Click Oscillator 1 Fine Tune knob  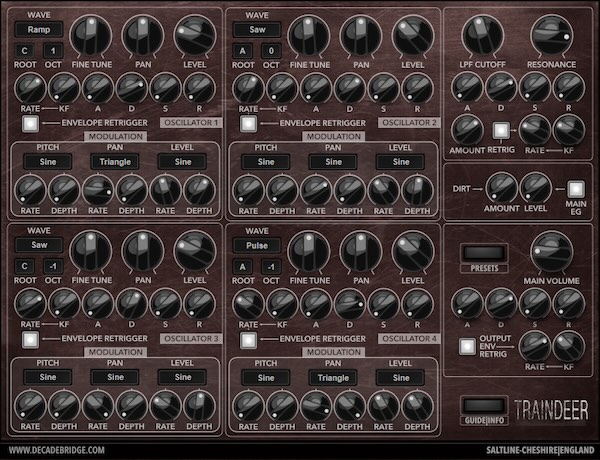click(x=91, y=36)
